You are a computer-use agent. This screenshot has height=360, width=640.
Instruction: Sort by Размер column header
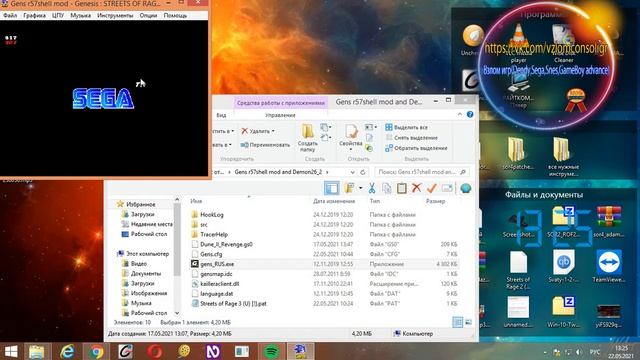coord(435,201)
